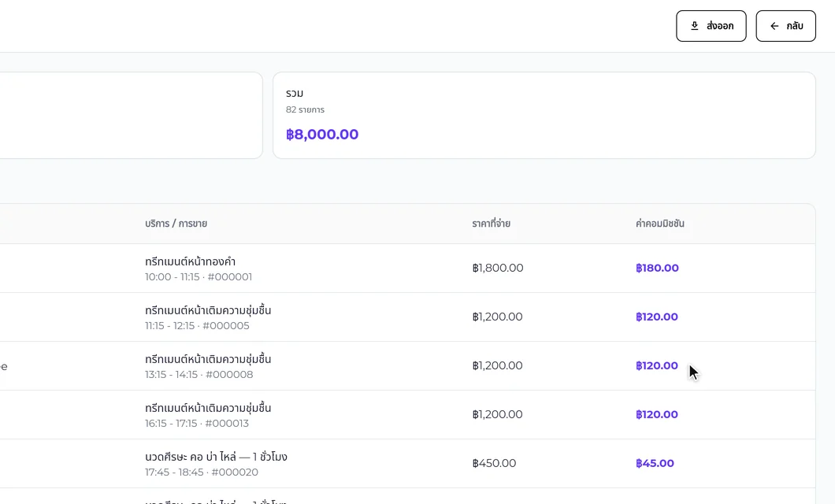Select the ฿1,800.00 paid price
The height and width of the screenshot is (504, 835).
coord(498,269)
